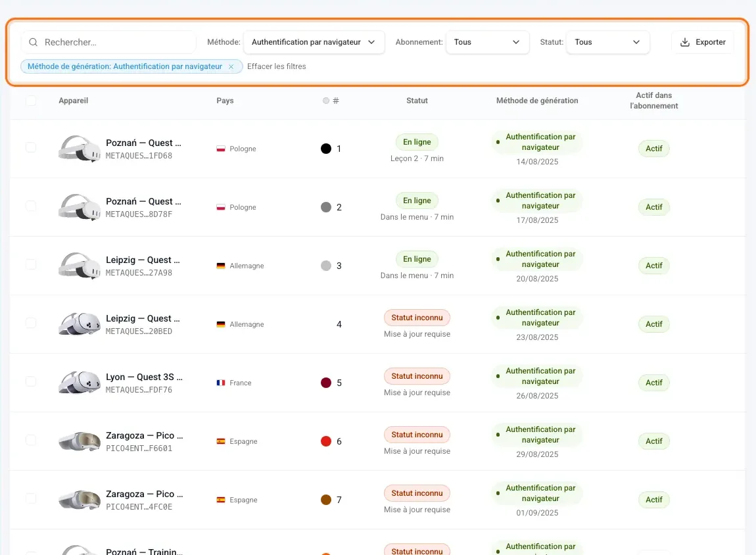Select the checkbox for device METAQUES…8D78F
The height and width of the screenshot is (555, 756).
tap(31, 206)
